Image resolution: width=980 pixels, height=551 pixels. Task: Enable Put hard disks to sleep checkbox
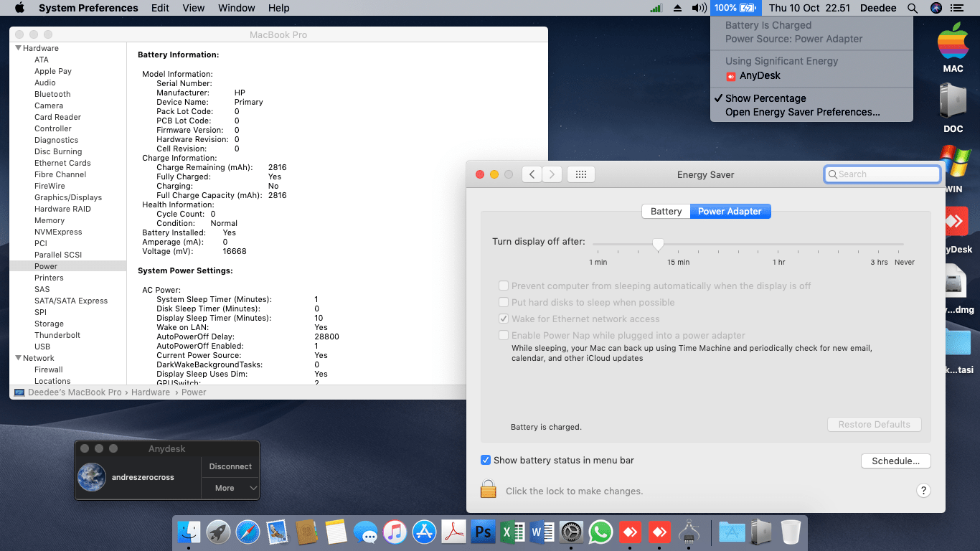(x=504, y=302)
